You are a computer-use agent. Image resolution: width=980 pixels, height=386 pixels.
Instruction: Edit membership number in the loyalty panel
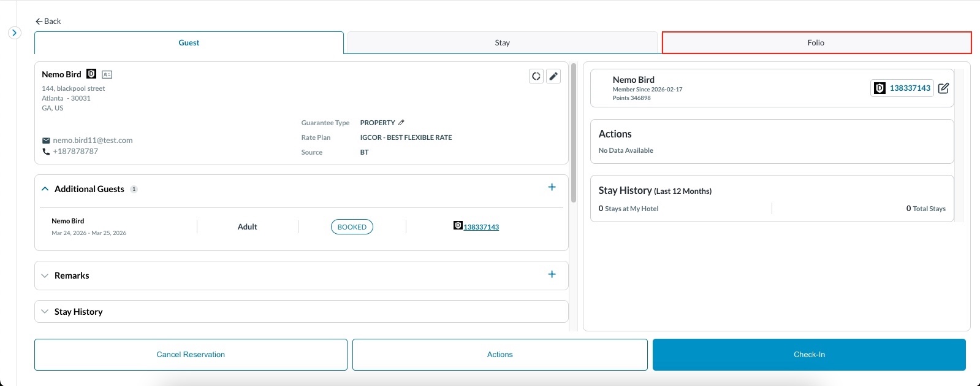coord(943,88)
